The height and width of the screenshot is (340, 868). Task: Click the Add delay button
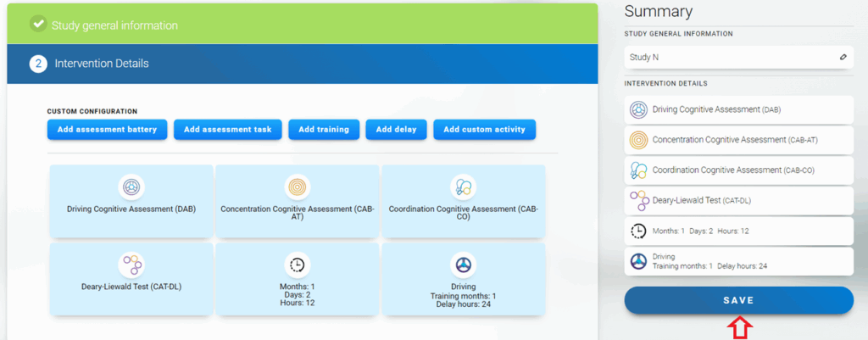(395, 130)
